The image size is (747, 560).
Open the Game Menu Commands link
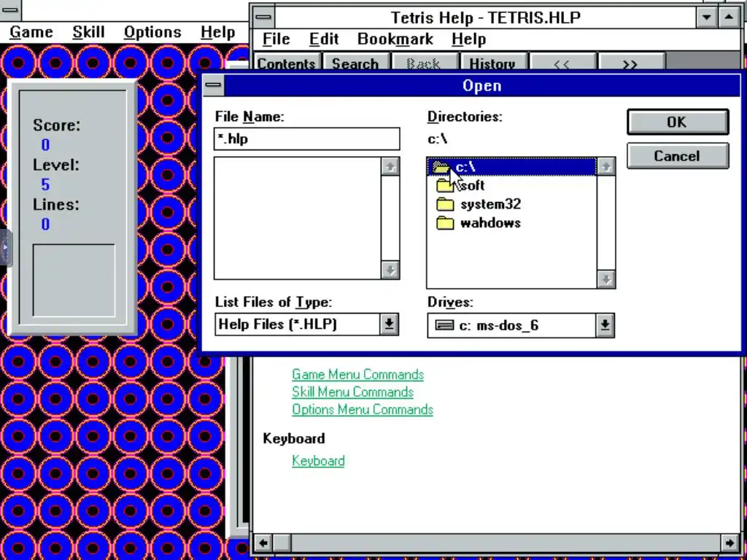tap(357, 374)
